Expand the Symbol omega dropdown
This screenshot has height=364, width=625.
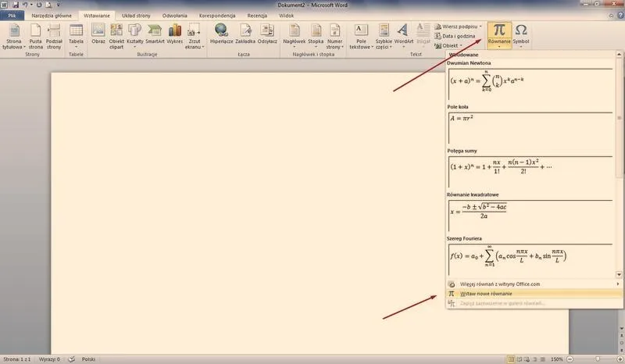click(x=521, y=36)
